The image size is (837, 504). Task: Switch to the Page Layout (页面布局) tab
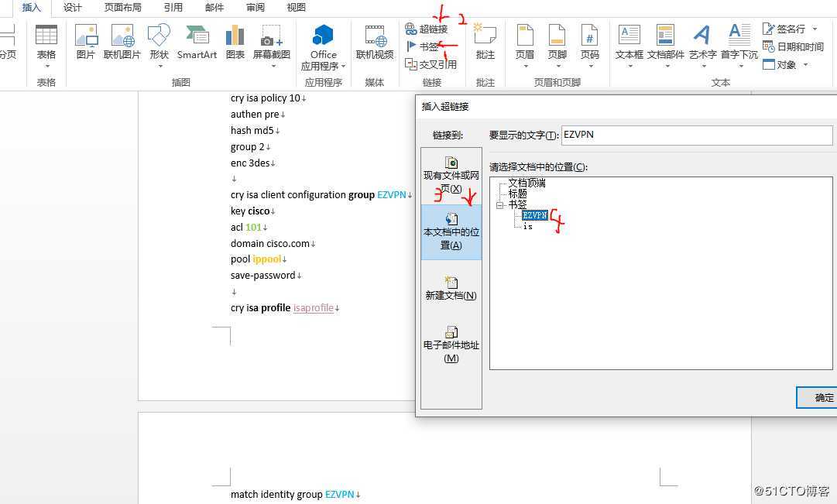(x=123, y=8)
